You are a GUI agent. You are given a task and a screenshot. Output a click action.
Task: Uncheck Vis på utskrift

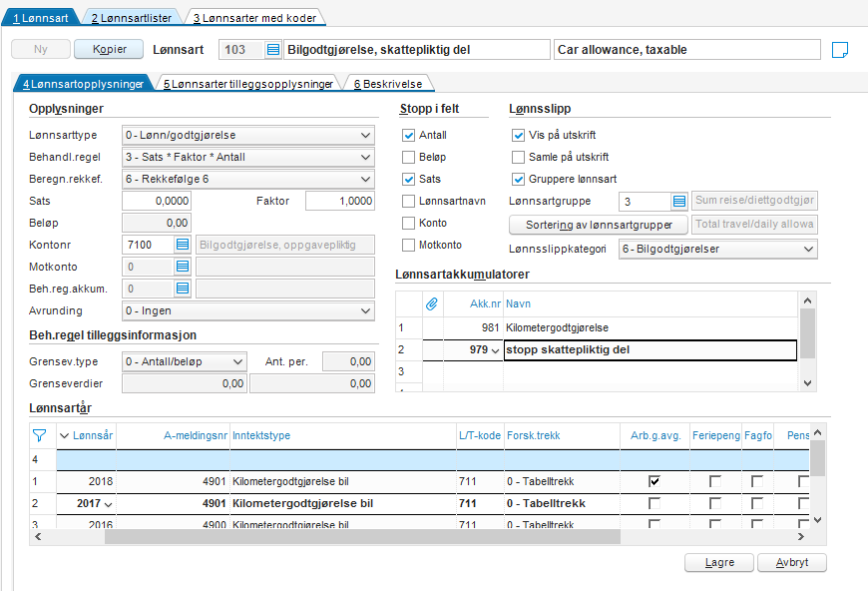click(x=518, y=135)
